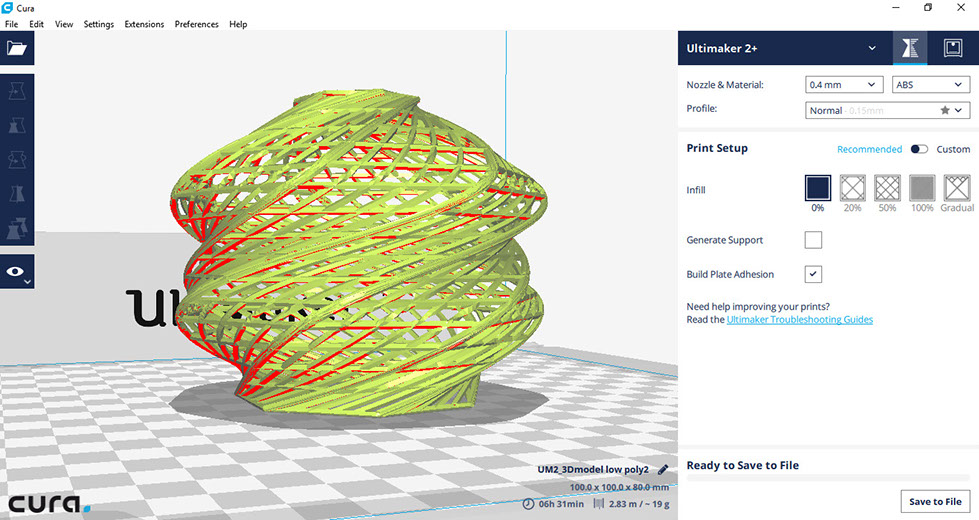Click the filament length ruler icon
The height and width of the screenshot is (520, 979).
click(x=599, y=503)
